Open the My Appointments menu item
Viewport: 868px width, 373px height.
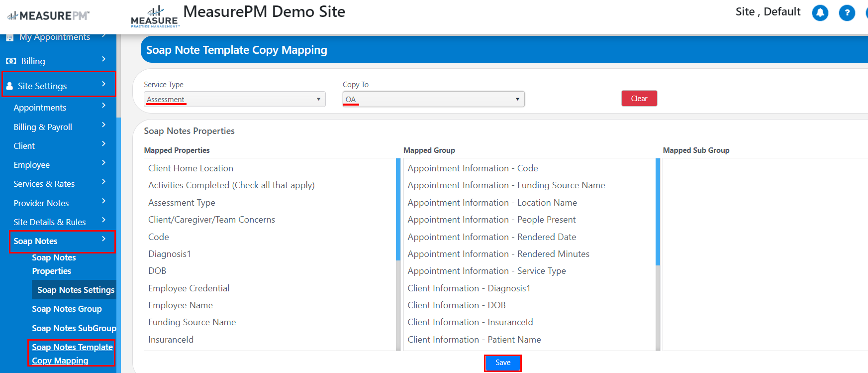[55, 37]
